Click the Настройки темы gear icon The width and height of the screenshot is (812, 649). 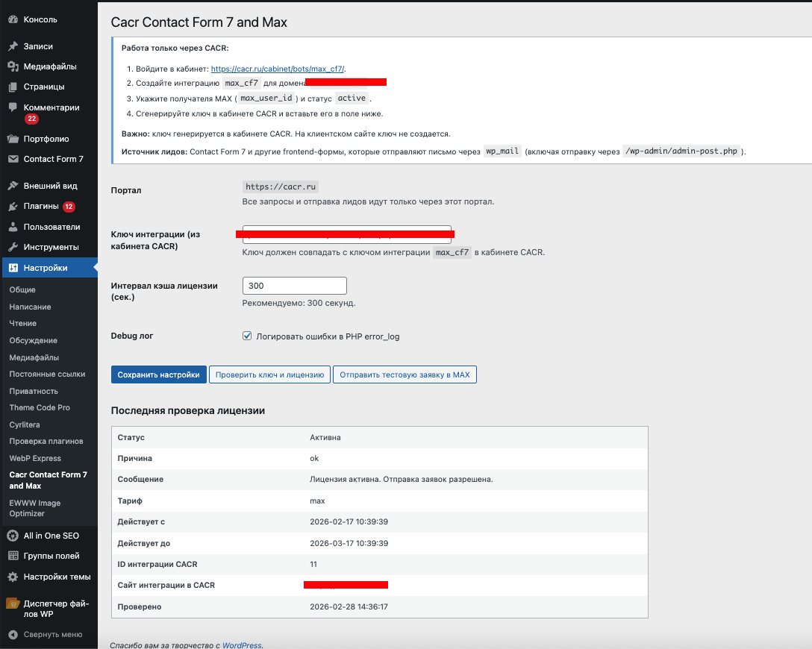(13, 577)
